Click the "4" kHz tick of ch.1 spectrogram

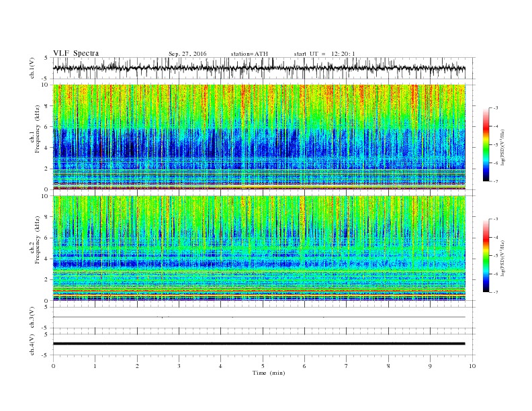pos(47,148)
